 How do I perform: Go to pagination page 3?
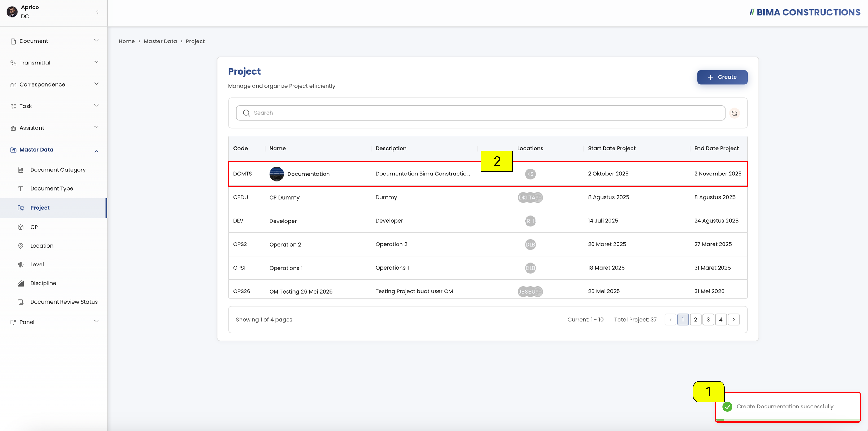click(708, 320)
